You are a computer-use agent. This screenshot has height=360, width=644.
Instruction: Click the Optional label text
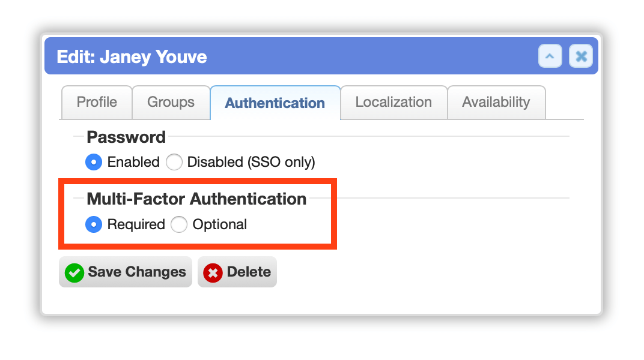(220, 224)
